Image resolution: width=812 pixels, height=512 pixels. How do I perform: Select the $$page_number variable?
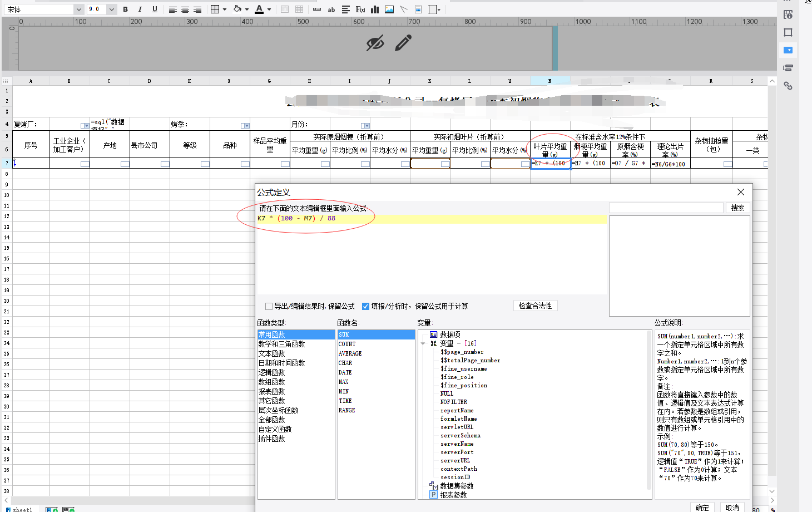[x=462, y=352]
